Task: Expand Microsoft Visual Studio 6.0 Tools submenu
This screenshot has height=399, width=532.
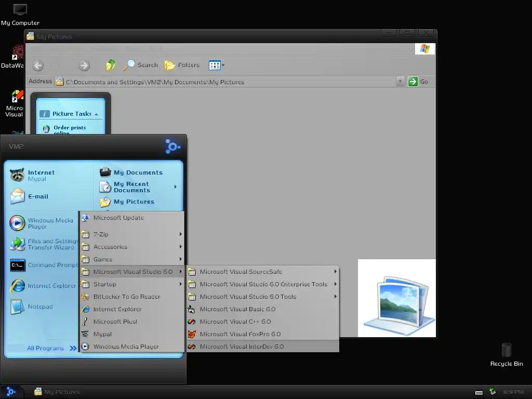Action: click(262, 297)
